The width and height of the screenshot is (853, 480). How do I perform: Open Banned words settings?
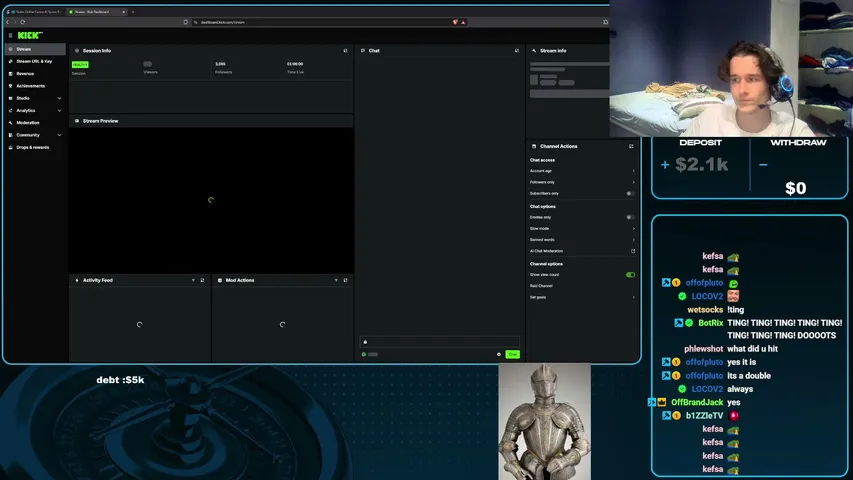pos(582,240)
